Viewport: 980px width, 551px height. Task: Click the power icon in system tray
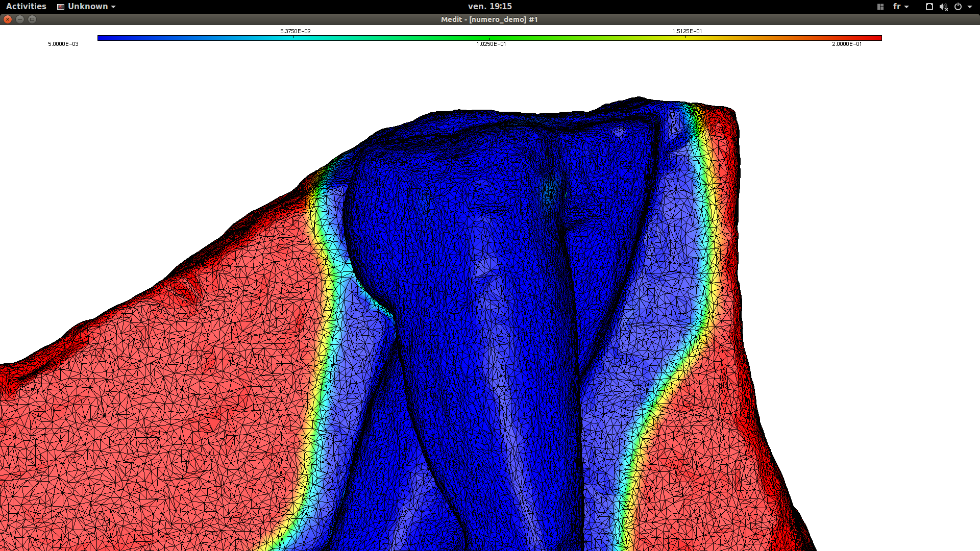(958, 7)
